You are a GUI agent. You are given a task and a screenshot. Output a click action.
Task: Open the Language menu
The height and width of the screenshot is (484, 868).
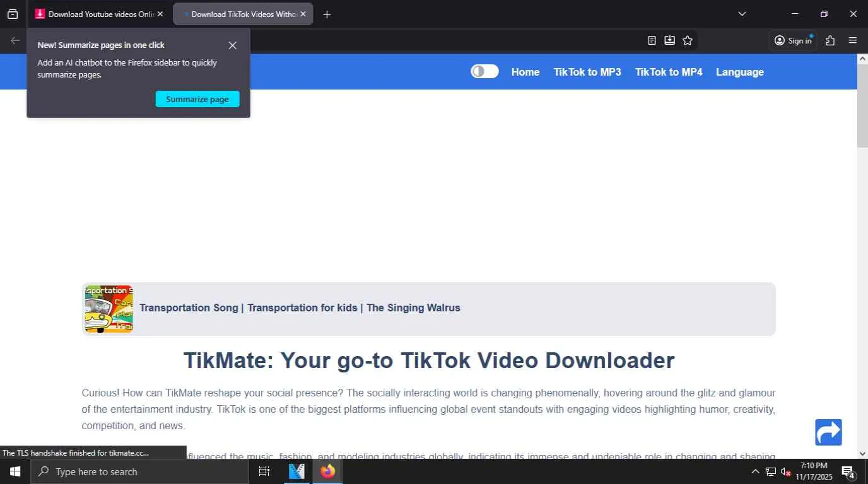tap(740, 72)
